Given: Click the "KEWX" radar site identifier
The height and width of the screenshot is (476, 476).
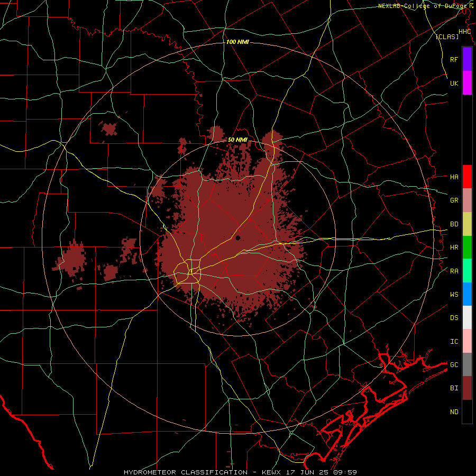Looking at the screenshot, I should (x=271, y=472).
